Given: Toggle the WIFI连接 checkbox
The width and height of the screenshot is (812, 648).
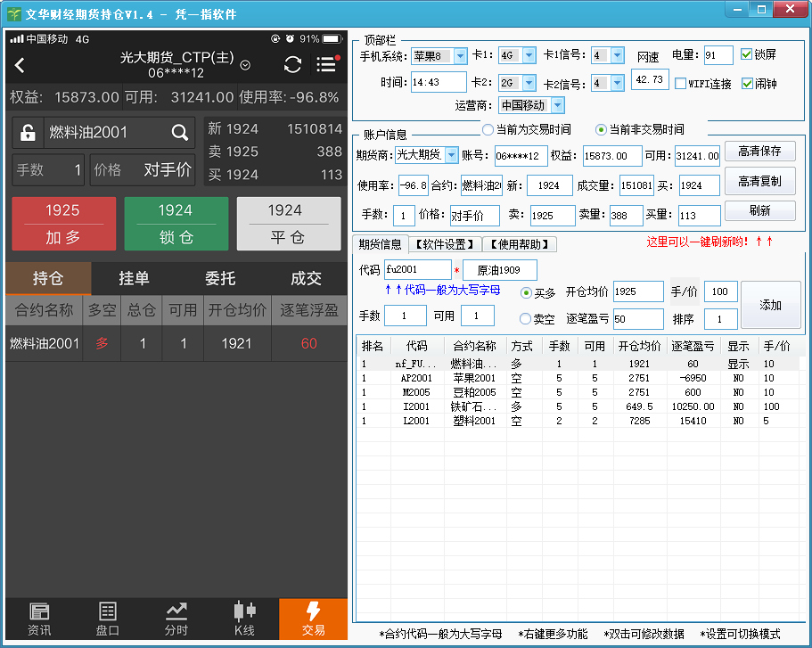Looking at the screenshot, I should point(681,84).
